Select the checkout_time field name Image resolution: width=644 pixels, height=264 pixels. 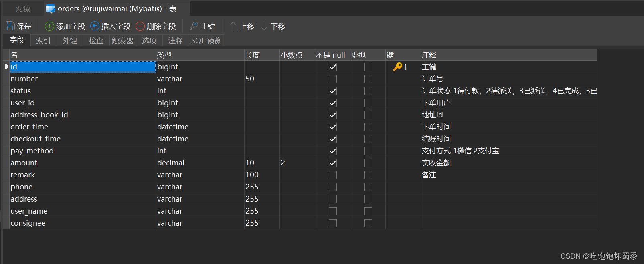tap(83, 139)
